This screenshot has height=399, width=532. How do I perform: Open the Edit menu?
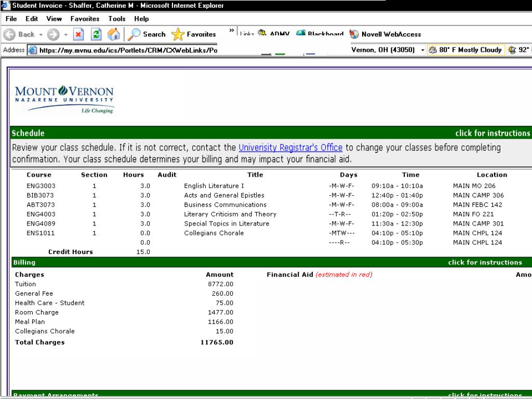click(32, 19)
